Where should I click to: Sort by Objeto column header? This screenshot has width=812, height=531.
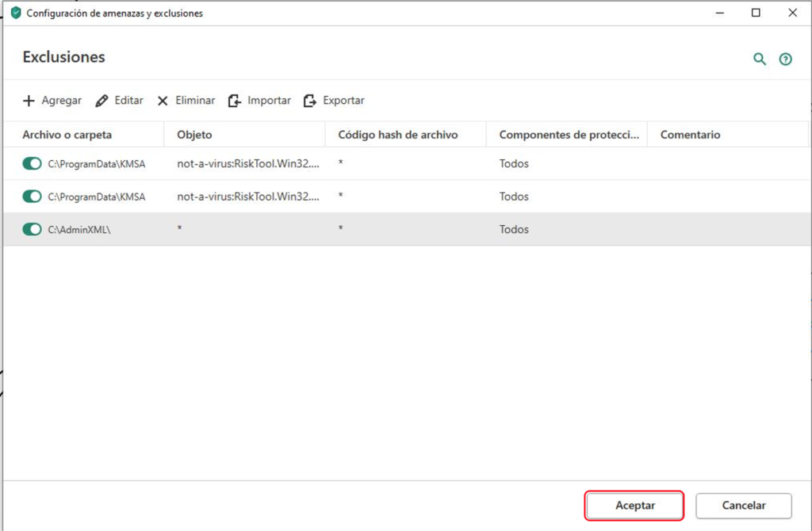pos(194,135)
